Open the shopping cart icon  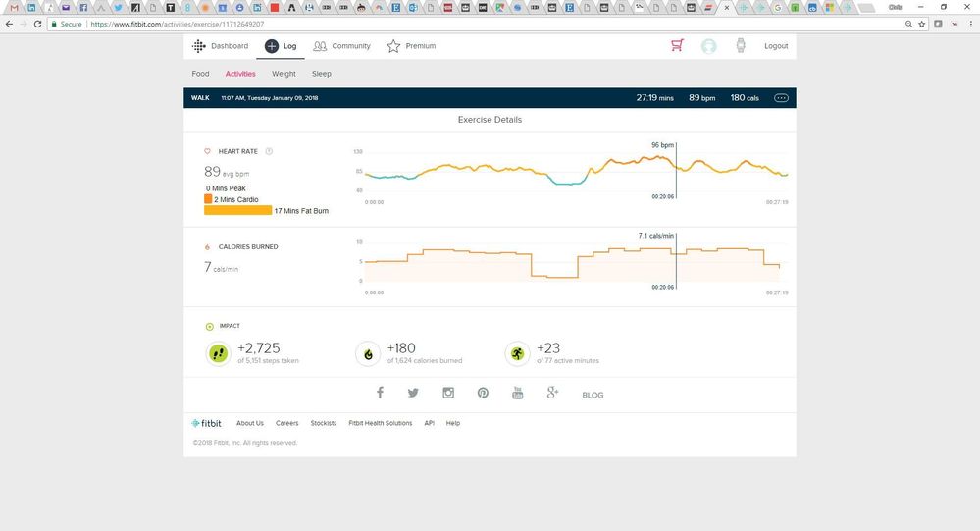pos(676,46)
